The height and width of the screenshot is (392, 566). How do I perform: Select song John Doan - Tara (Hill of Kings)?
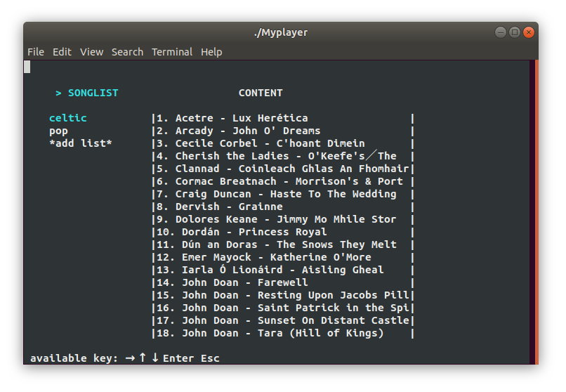[x=270, y=333]
